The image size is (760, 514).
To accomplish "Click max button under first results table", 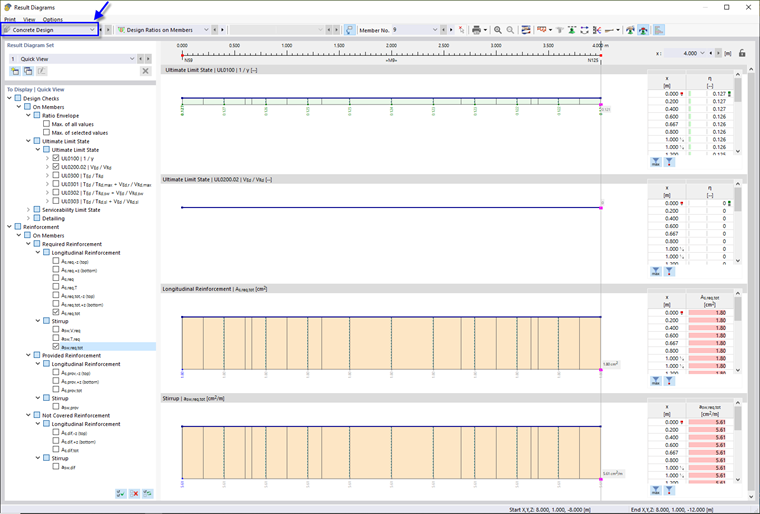I will pyautogui.click(x=655, y=162).
